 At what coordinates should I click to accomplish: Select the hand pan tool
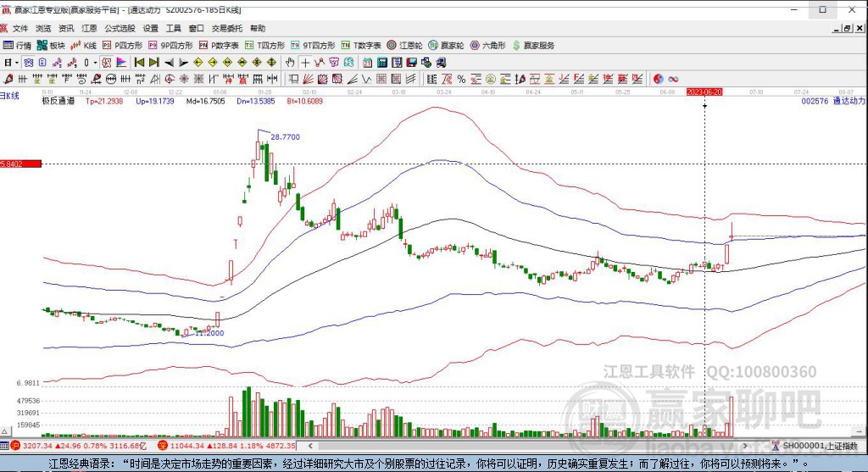point(290,63)
